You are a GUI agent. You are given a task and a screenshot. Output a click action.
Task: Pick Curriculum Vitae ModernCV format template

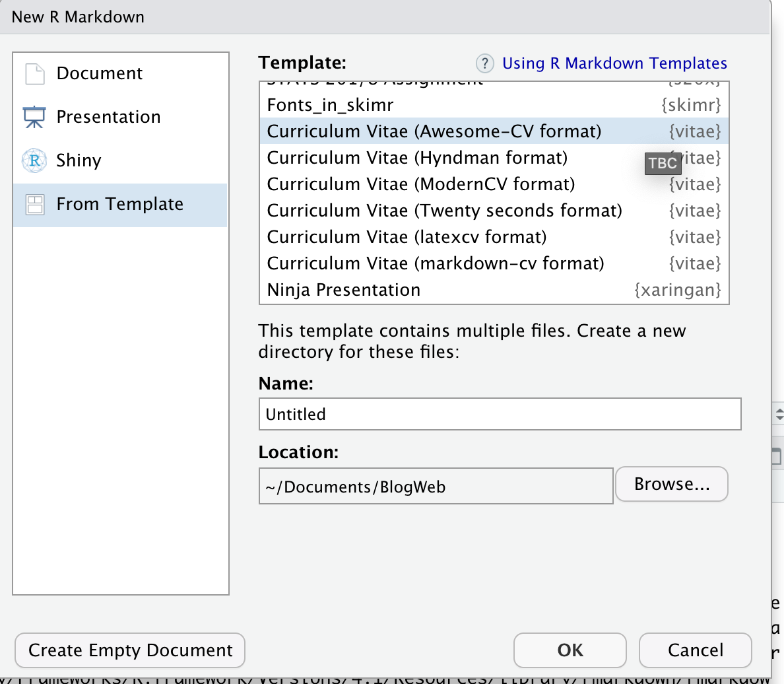tap(494, 185)
